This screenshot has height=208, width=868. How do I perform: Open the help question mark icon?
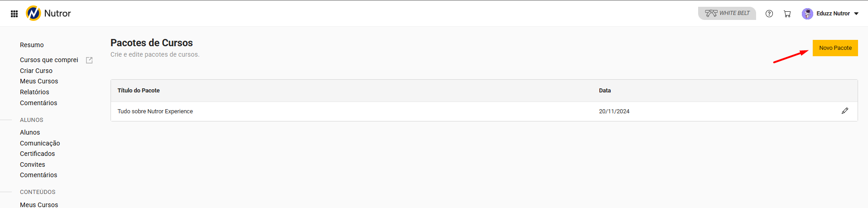pos(769,14)
